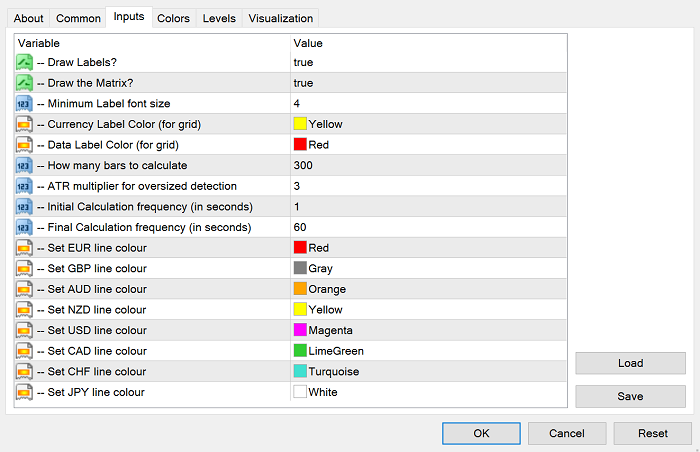The image size is (700, 452).
Task: Select the true value of Draw the Matrix?
Action: 303,83
